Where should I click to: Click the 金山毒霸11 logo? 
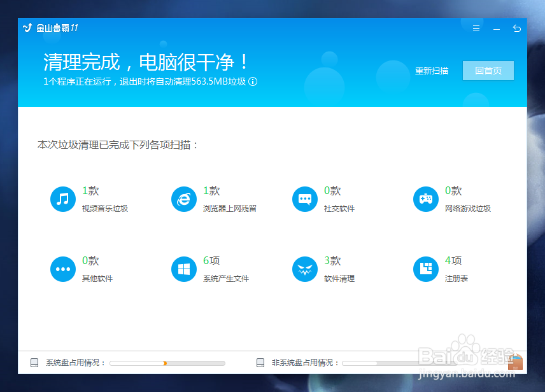pyautogui.click(x=50, y=28)
